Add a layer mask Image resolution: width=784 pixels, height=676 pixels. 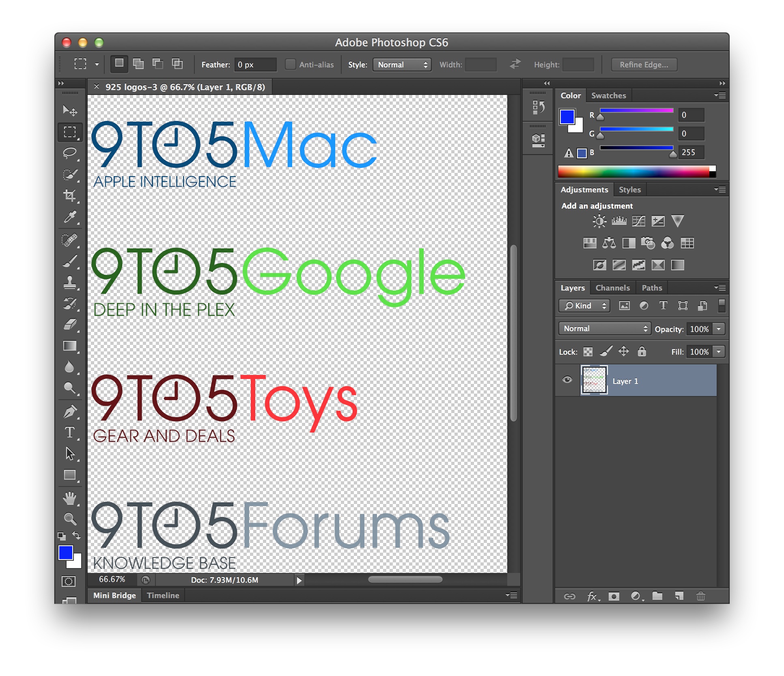(x=614, y=596)
